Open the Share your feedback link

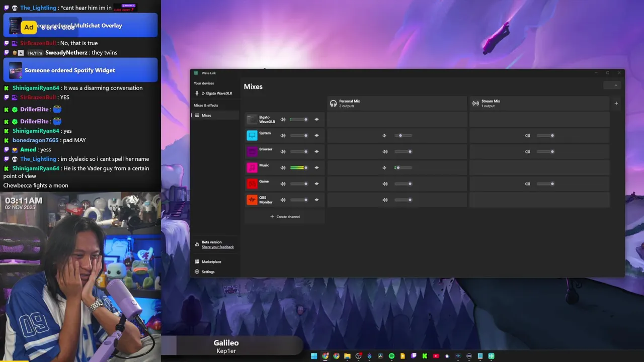[218, 247]
